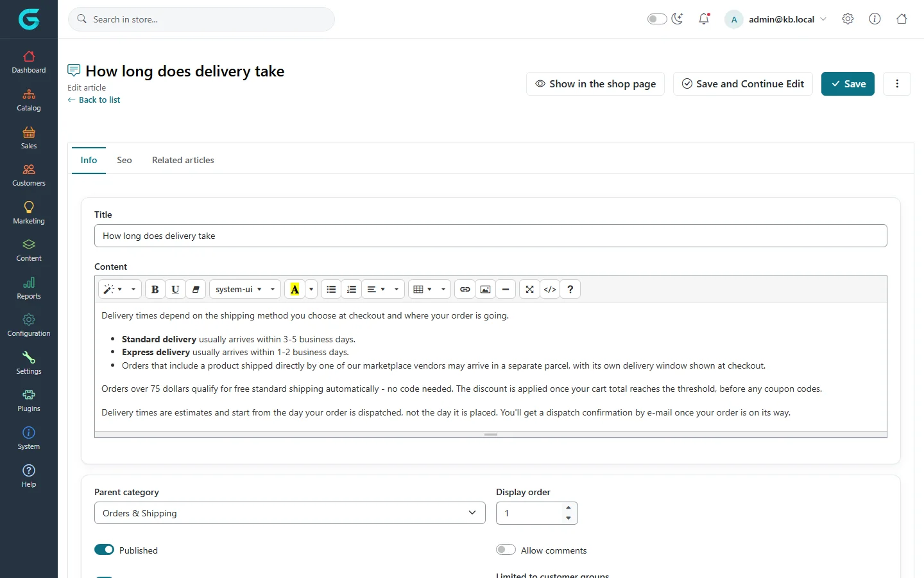Switch to the Seo tab
Image resolution: width=924 pixels, height=578 pixels.
tap(124, 161)
